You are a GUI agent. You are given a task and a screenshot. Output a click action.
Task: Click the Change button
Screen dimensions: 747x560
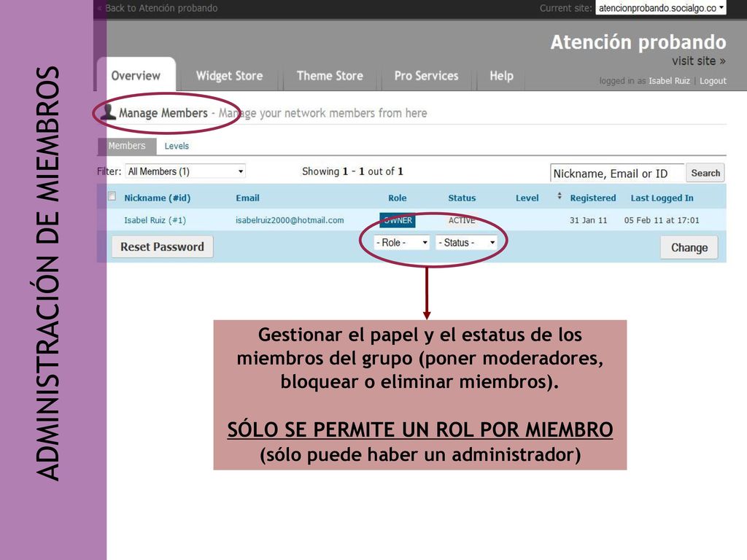tap(689, 248)
